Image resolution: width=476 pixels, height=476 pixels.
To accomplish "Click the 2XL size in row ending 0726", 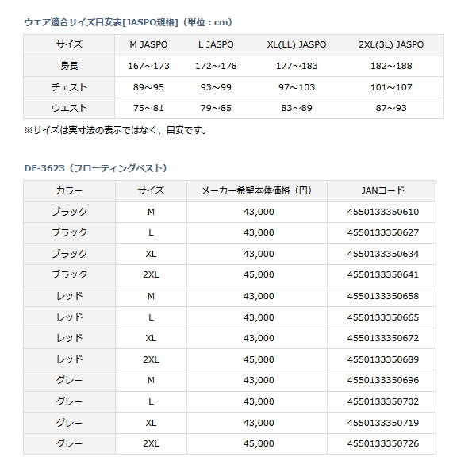I will [x=151, y=443].
